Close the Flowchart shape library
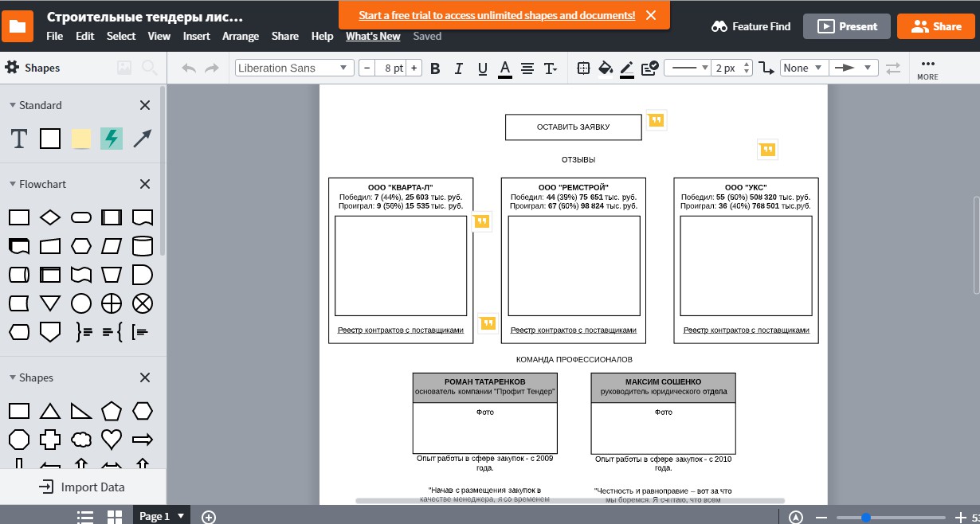 [x=145, y=184]
